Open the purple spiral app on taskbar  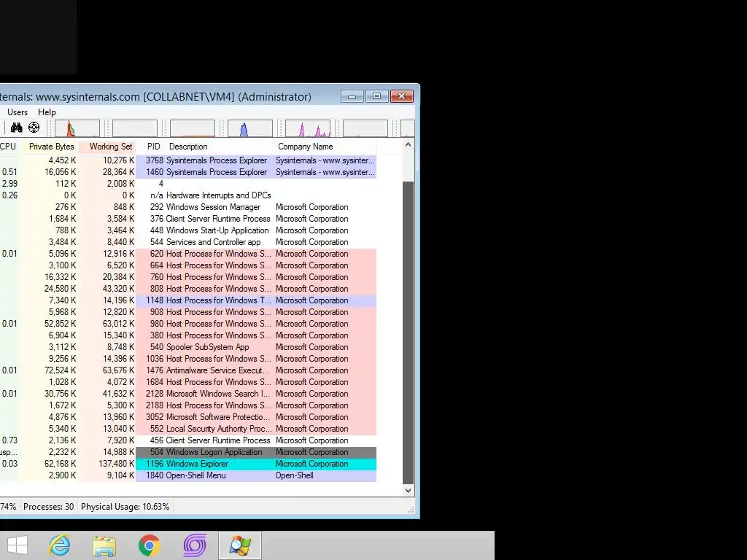click(x=195, y=545)
